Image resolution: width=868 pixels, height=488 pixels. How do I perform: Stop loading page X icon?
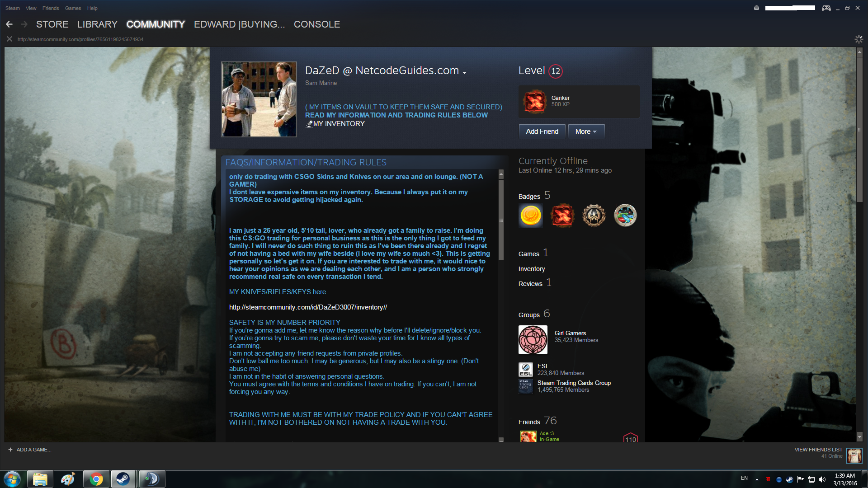coord(9,39)
